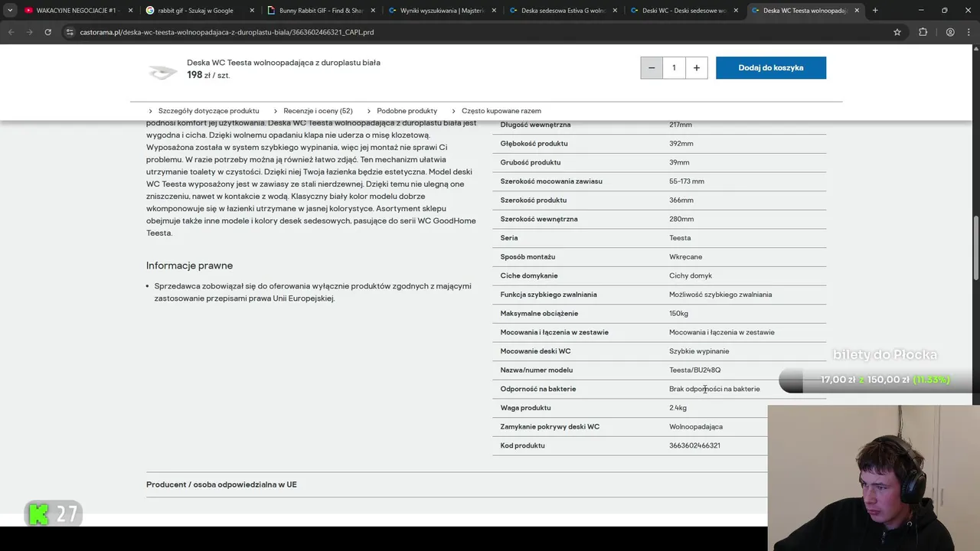
Task: Expand Szczegóły dotyczące produktu section
Action: (208, 111)
